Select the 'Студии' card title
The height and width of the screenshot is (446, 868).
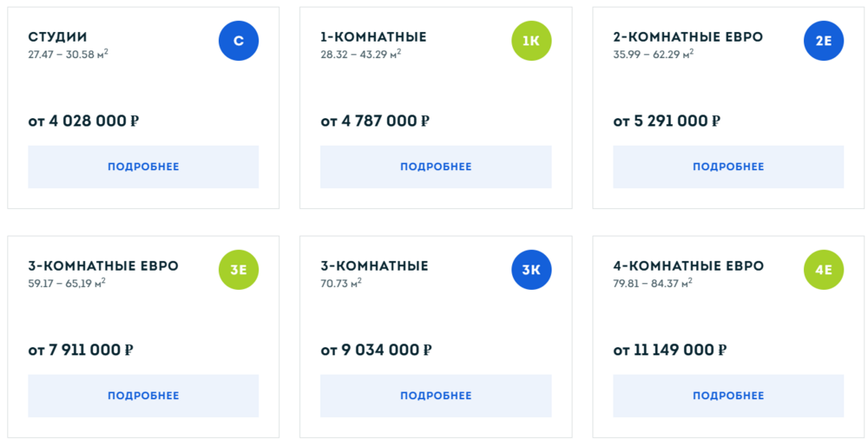tap(57, 37)
